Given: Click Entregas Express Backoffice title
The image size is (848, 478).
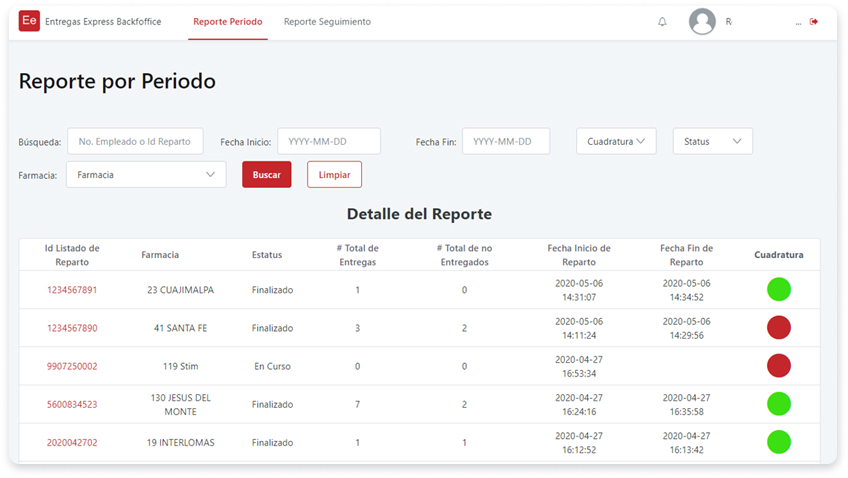Looking at the screenshot, I should pos(103,22).
